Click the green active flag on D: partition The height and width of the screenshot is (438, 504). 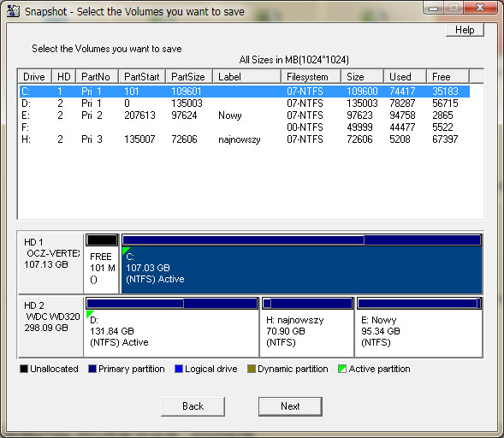pyautogui.click(x=89, y=314)
